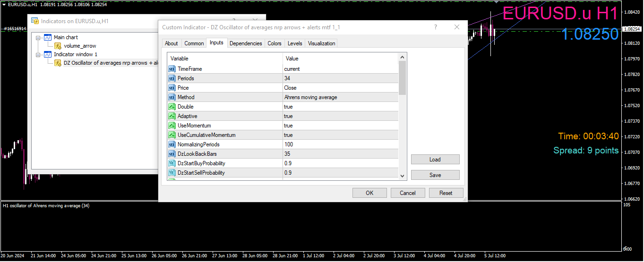Click the inputs list scroll down arrow
This screenshot has width=644, height=262.
coord(403,176)
